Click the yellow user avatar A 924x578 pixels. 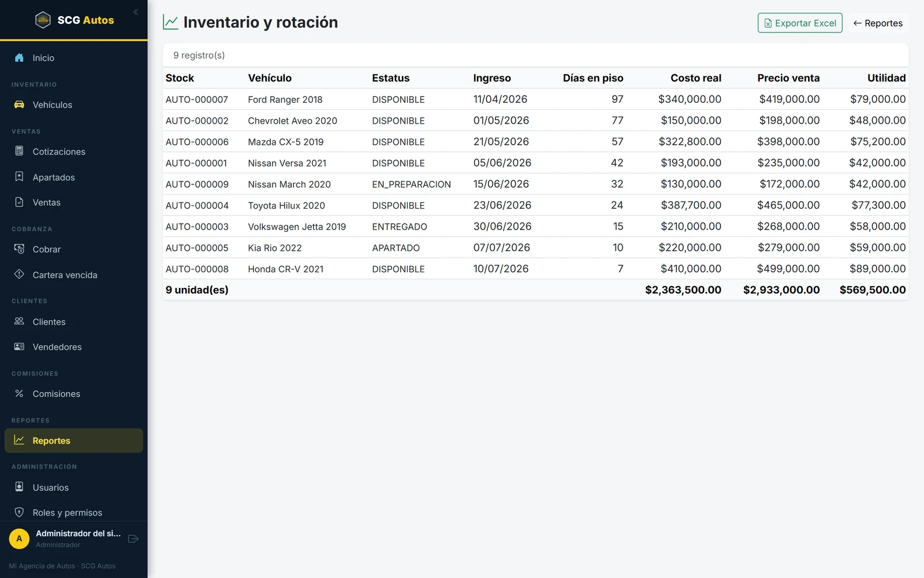[x=19, y=539]
